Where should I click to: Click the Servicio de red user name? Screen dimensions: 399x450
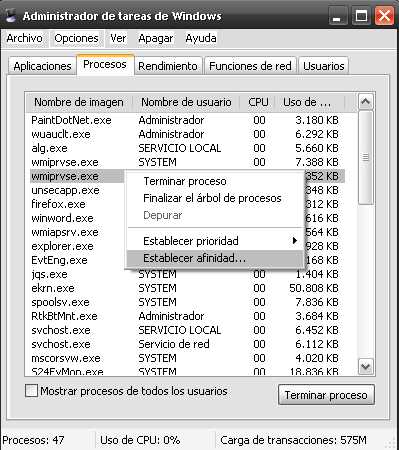pos(174,344)
